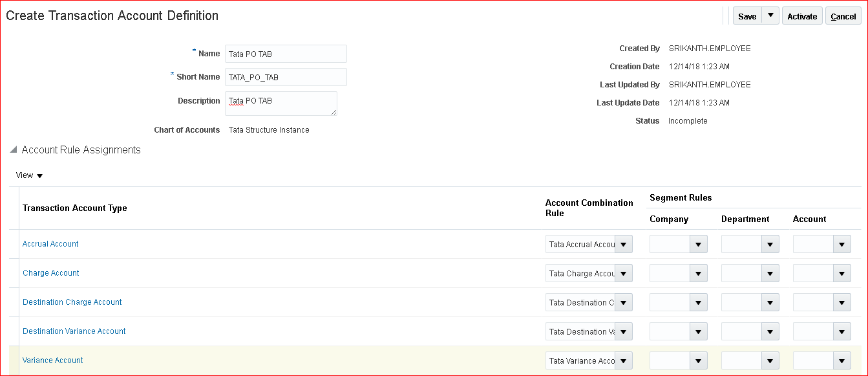Open the Accrual Account link
The height and width of the screenshot is (376, 868).
50,244
